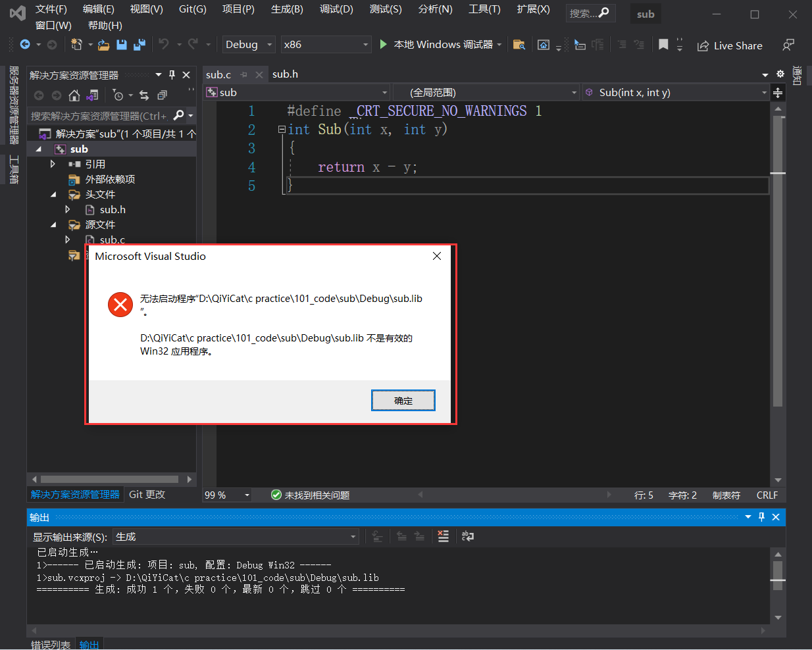This screenshot has width=812, height=650.
Task: Open the 调试(D) menu
Action: pos(336,9)
